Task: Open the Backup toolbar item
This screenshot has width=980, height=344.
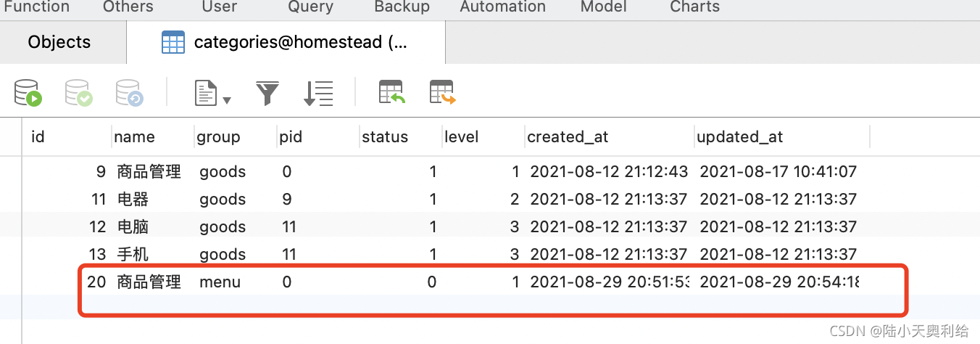Action: tap(402, 7)
